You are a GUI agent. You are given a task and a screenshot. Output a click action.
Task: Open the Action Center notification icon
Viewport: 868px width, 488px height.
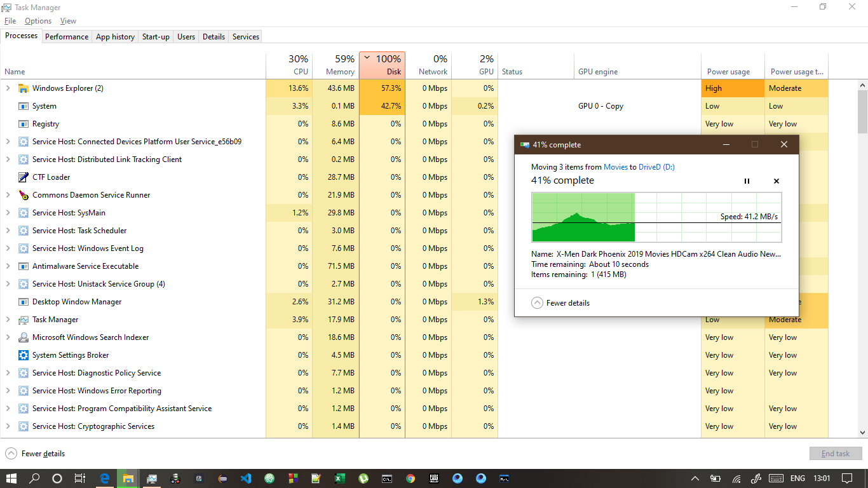[847, 478]
